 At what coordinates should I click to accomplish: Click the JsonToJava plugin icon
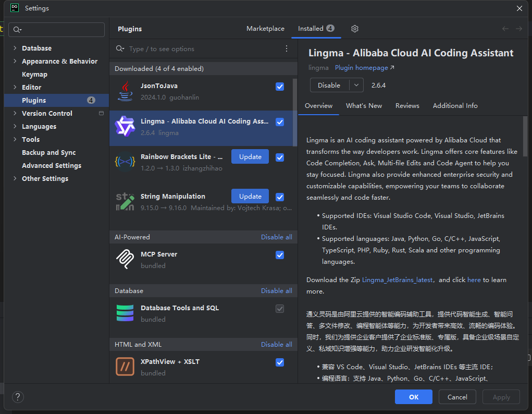(125, 91)
